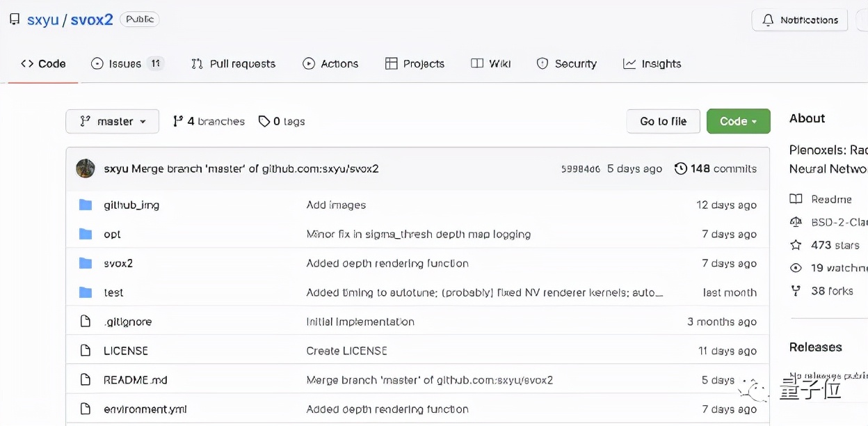Click the 'Public' visibility badge
The width and height of the screenshot is (868, 426).
pos(140,19)
